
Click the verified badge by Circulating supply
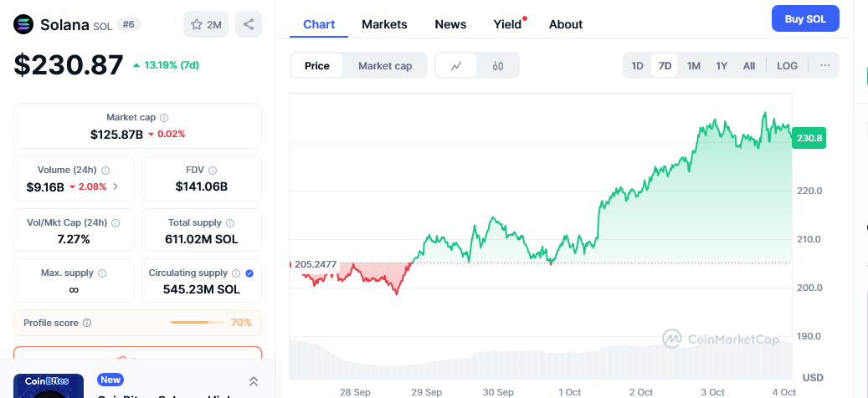[x=250, y=273]
